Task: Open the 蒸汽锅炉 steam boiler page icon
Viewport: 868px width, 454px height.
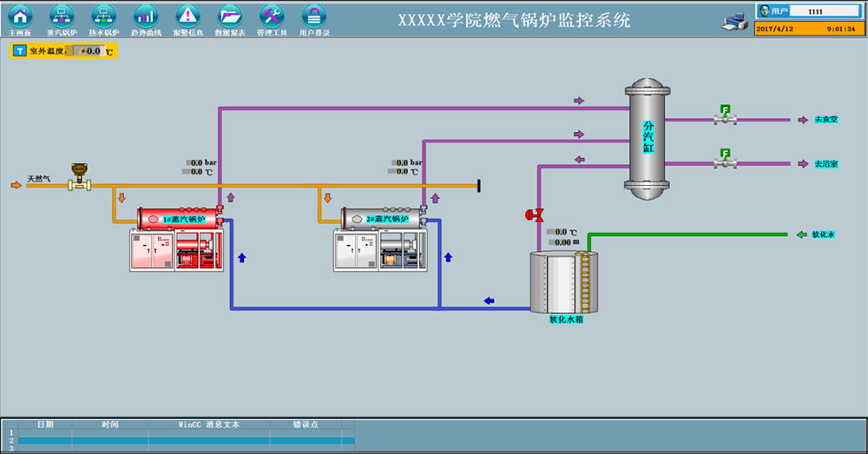Action: (62, 16)
